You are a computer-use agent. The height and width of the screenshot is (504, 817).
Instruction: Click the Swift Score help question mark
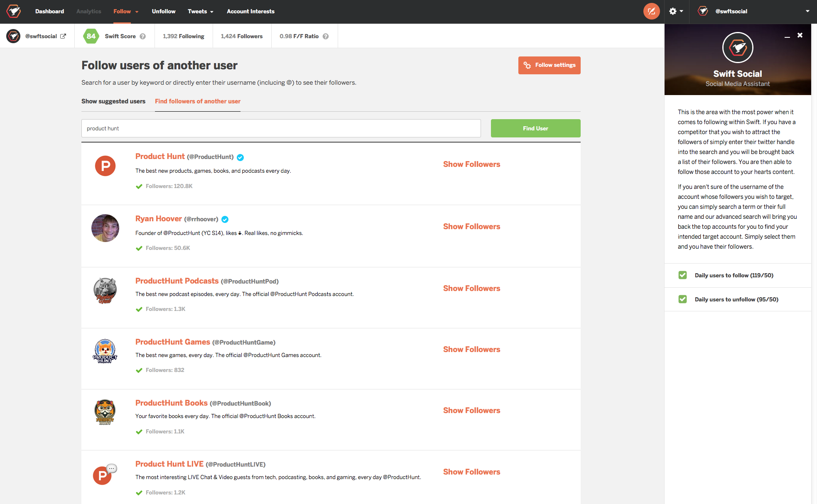tap(143, 36)
